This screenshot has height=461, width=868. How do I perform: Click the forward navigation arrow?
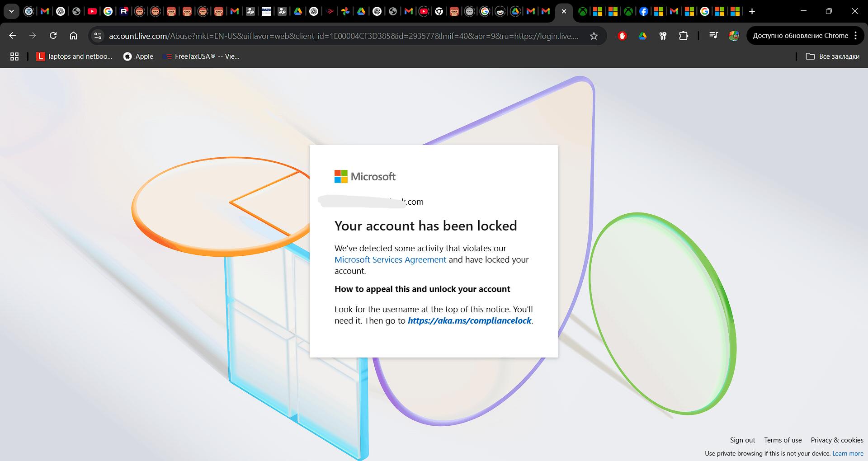coord(33,36)
